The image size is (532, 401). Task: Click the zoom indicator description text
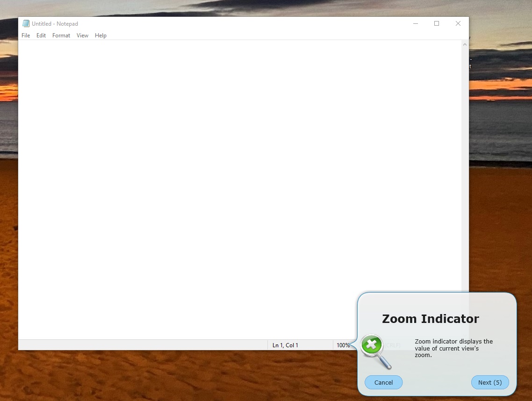pyautogui.click(x=453, y=348)
